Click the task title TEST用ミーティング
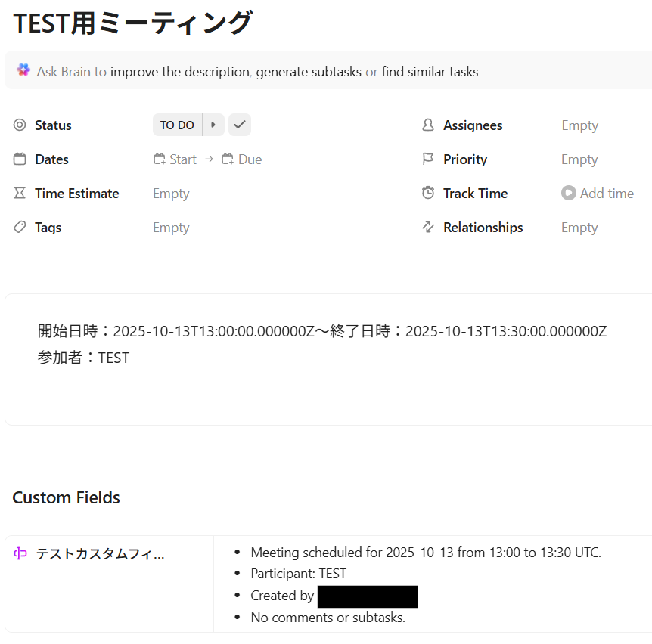The image size is (652, 644). [x=132, y=24]
